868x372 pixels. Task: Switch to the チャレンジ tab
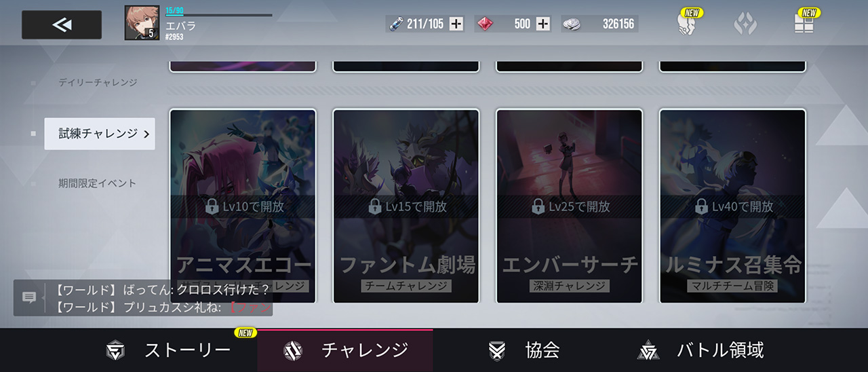(x=345, y=350)
